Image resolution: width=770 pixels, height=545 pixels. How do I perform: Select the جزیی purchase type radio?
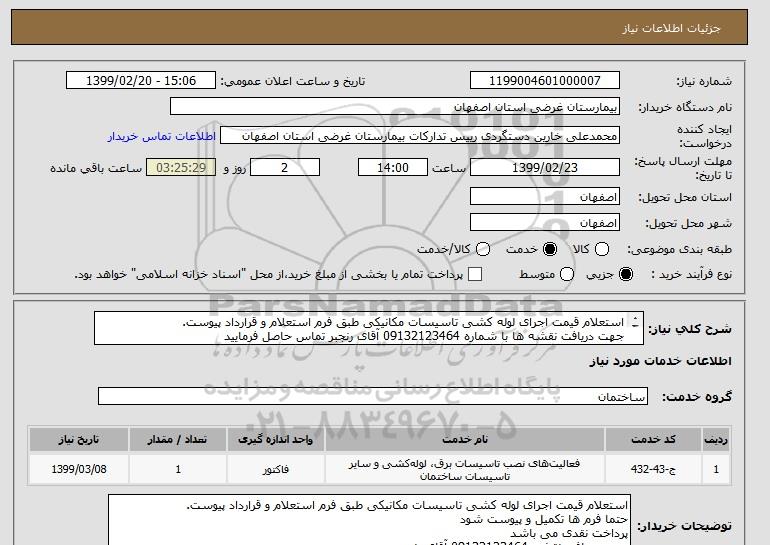point(626,274)
